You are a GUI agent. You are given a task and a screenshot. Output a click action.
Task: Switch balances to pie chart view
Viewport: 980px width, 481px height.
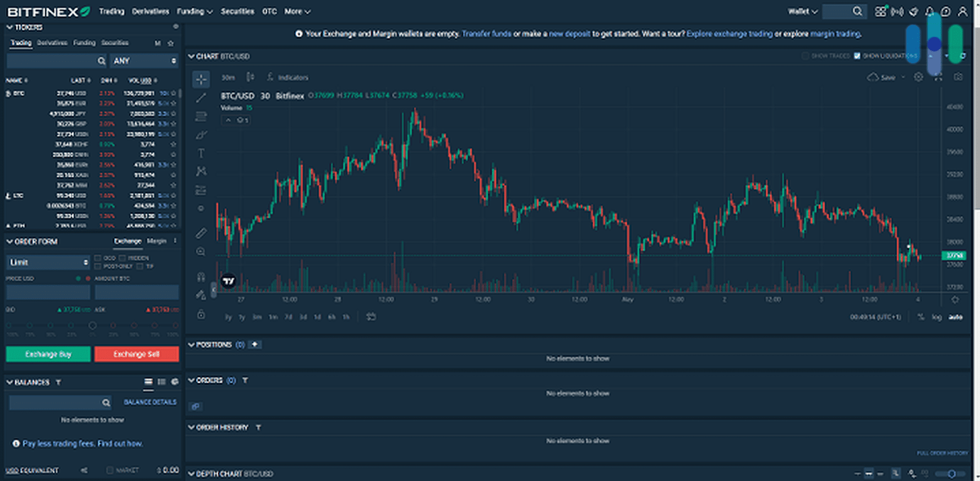(x=175, y=382)
